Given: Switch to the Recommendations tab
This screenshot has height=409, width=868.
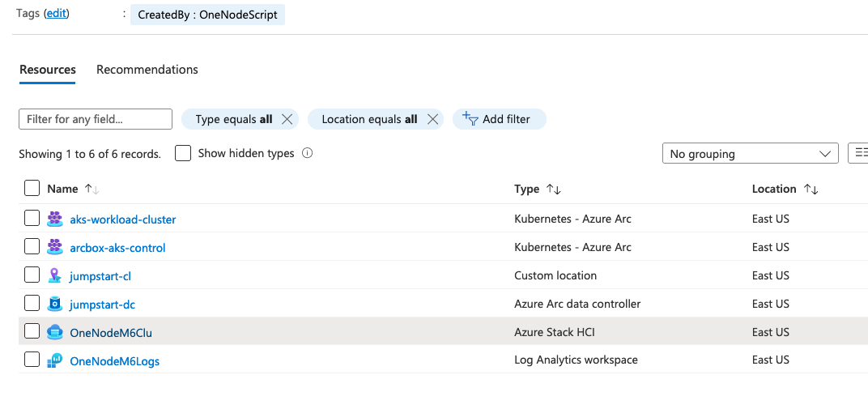Looking at the screenshot, I should coord(147,70).
